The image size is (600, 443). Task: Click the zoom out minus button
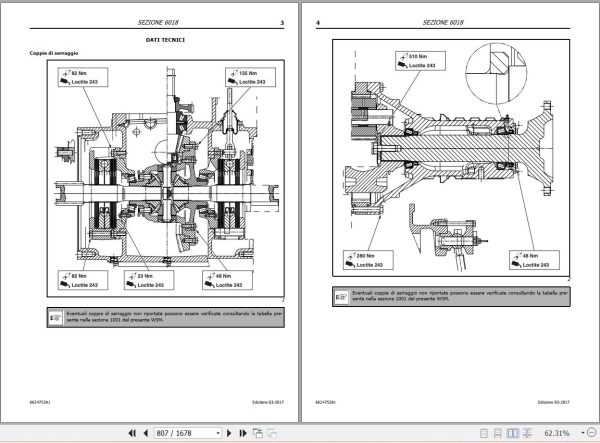592,433
